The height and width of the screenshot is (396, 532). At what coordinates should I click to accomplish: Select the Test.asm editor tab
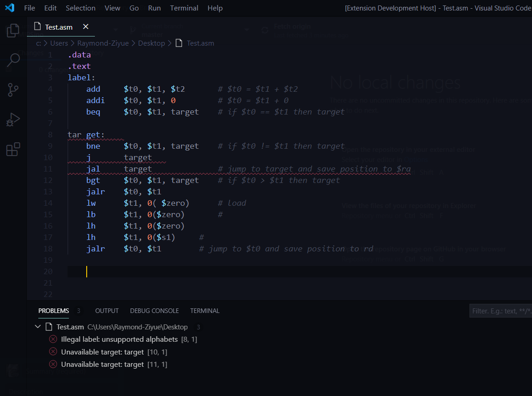(x=61, y=27)
